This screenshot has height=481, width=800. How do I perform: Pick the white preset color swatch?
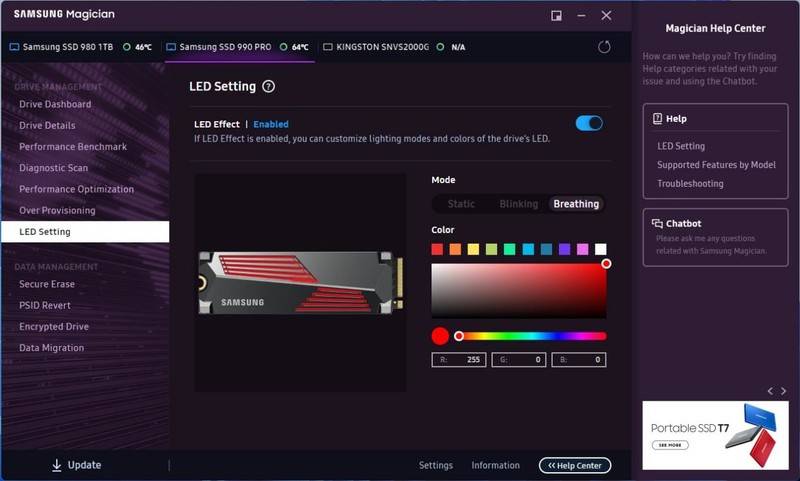point(601,249)
